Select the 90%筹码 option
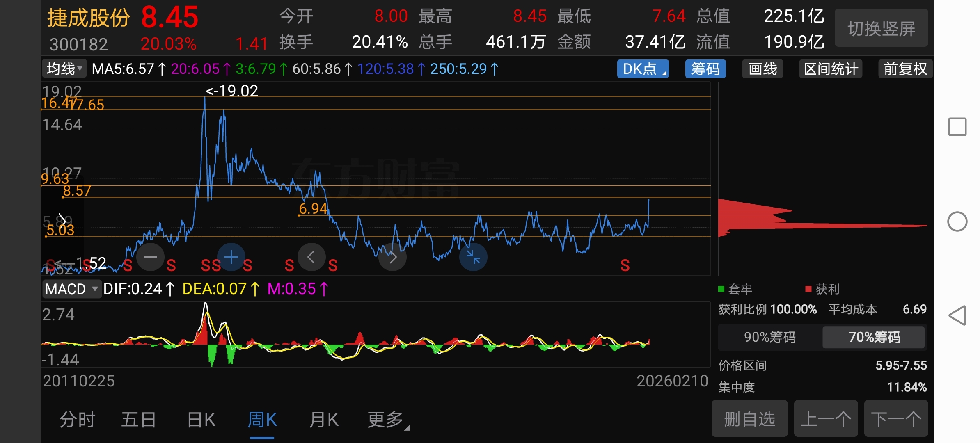 point(770,337)
